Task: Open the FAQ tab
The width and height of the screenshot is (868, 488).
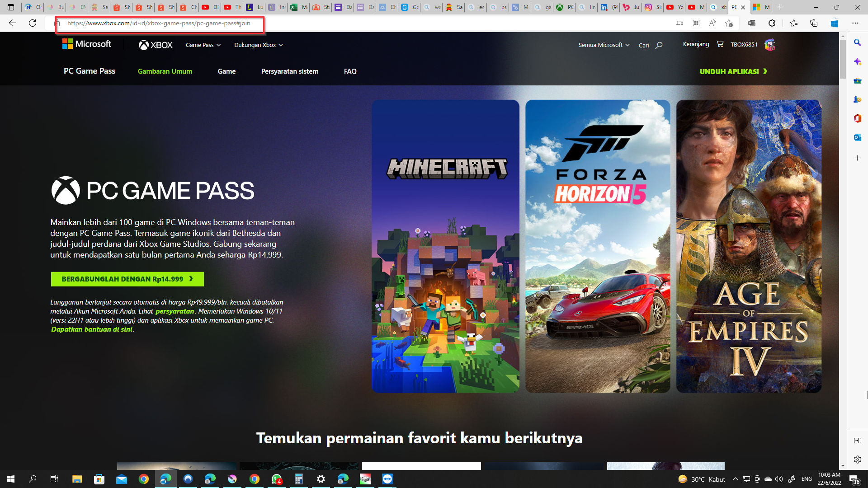Action: coord(350,71)
